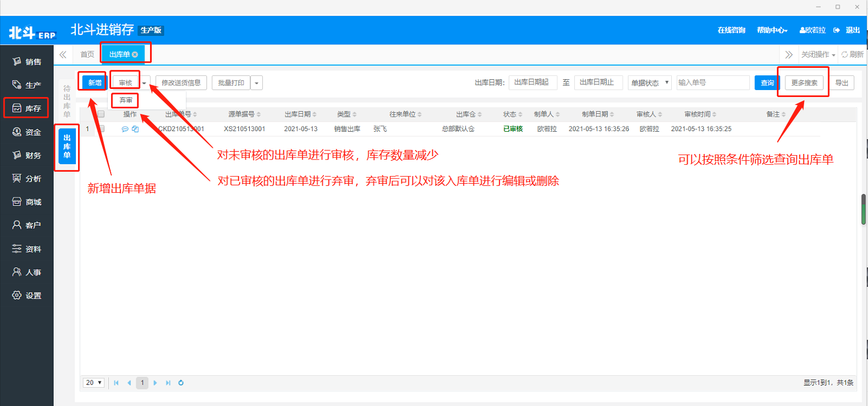Screen dimensions: 868x406
Task: Sort by 类型 column
Action: pos(347,114)
